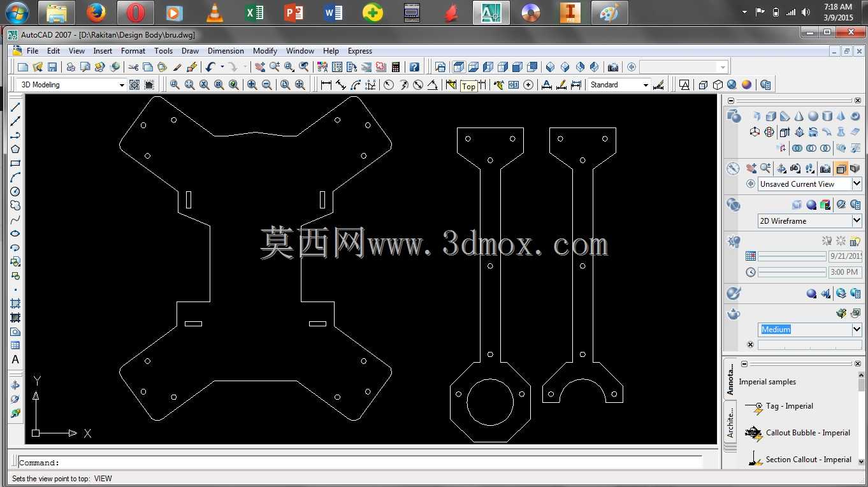Collapse the Dashboard panel with minus button
This screenshot has width=868, height=487.
pyautogui.click(x=731, y=101)
